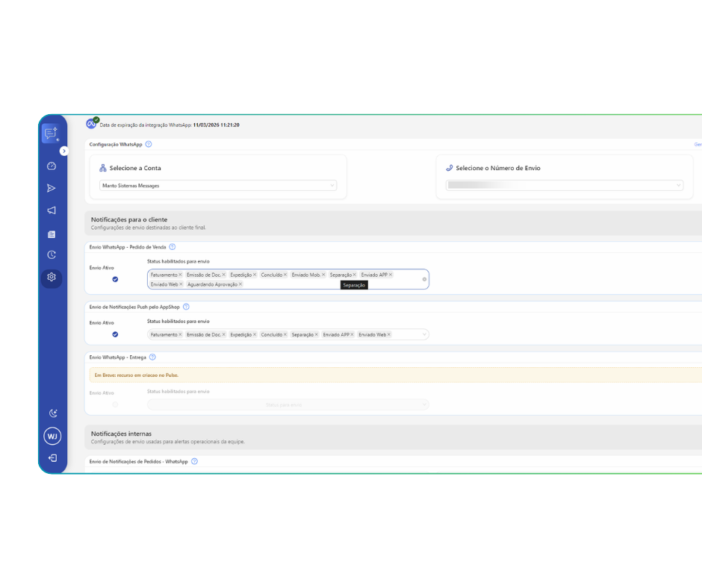Uncheck Envio Ativo for Notificações Push AppShop
The width and height of the screenshot is (702, 588).
(x=114, y=334)
